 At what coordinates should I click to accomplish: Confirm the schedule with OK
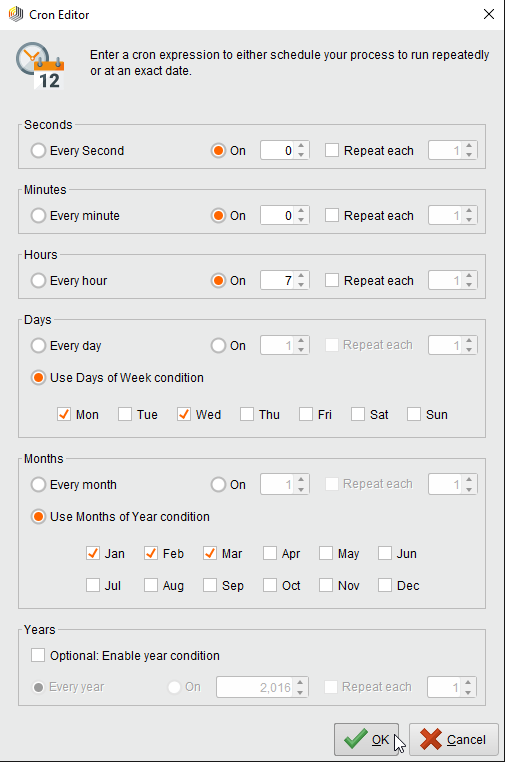(x=366, y=740)
